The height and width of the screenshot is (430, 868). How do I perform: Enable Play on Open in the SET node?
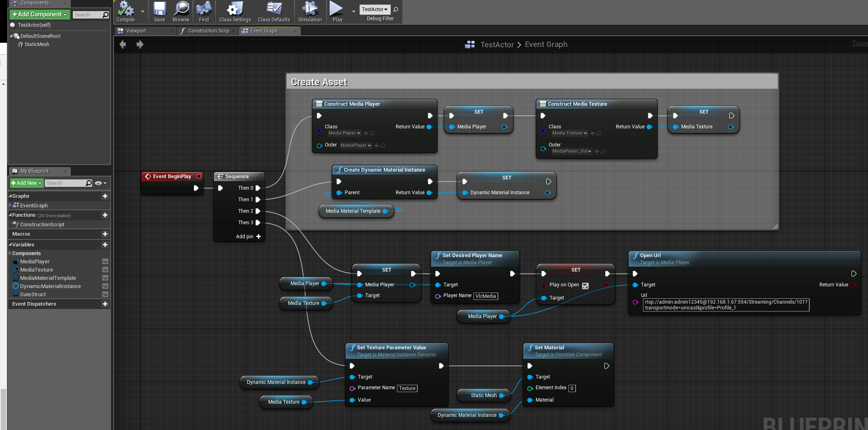pyautogui.click(x=585, y=285)
